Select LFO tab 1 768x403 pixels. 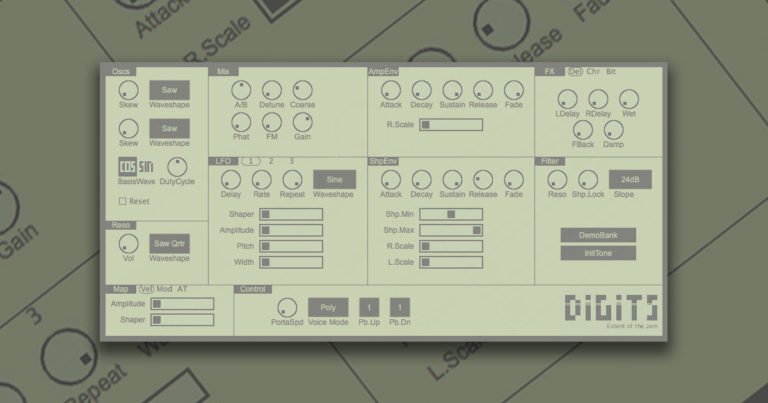251,161
